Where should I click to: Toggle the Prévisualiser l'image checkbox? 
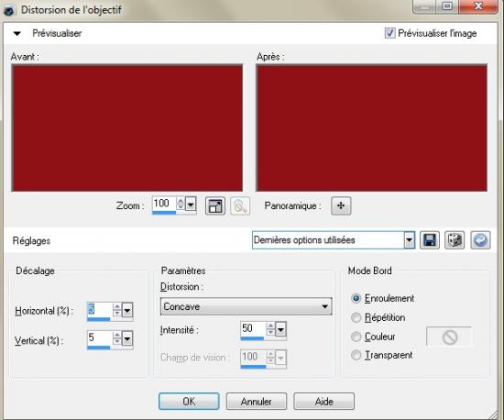click(389, 33)
